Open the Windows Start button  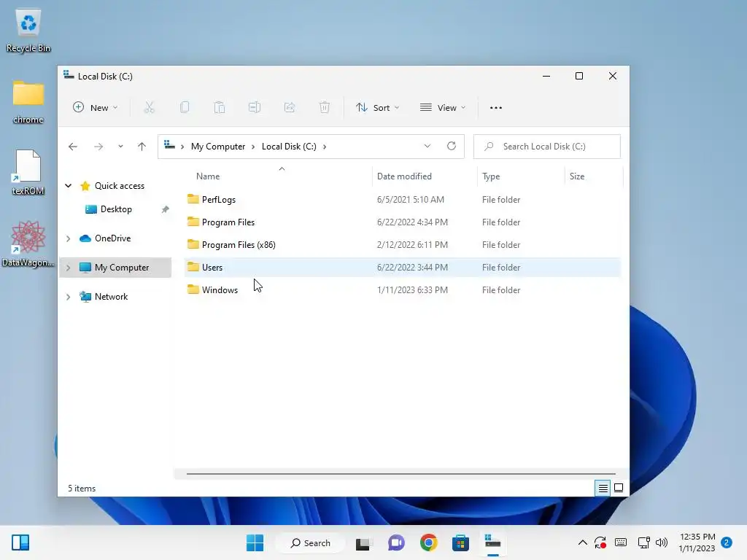click(x=255, y=542)
